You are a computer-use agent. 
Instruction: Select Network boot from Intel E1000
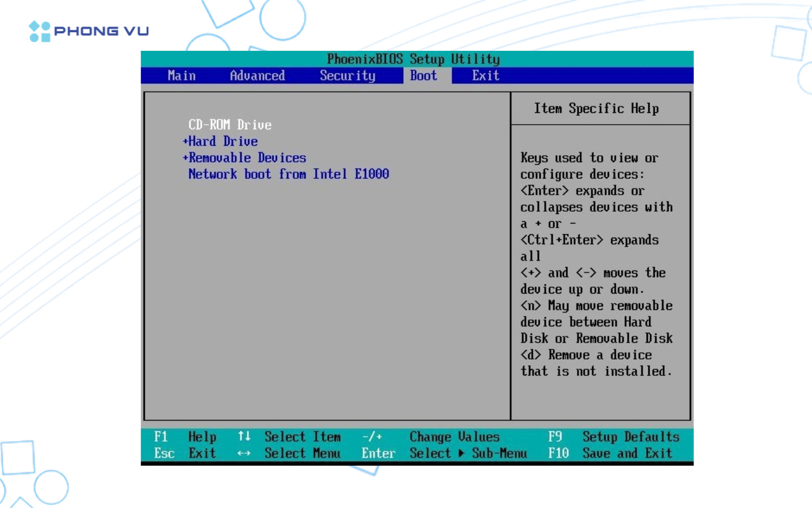coord(288,174)
